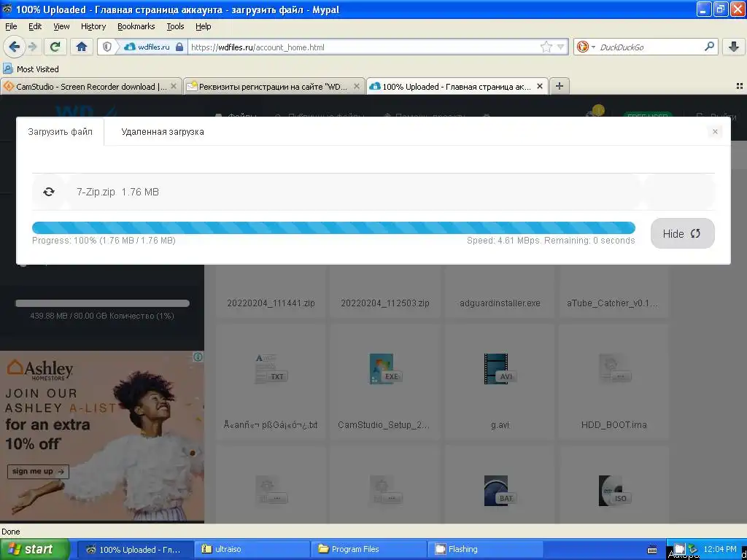Viewport: 747px width, 560px height.
Task: Click the g.avi video file icon
Action: tap(499, 368)
